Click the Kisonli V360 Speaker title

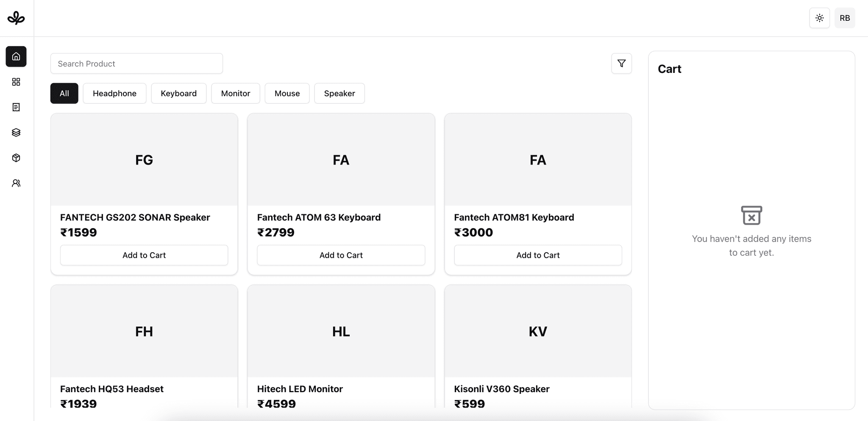502,389
